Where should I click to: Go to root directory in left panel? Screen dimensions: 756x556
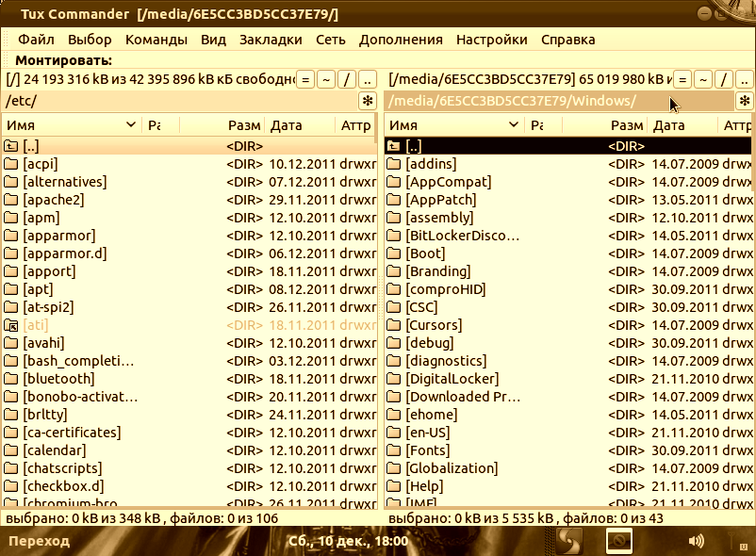coord(347,79)
